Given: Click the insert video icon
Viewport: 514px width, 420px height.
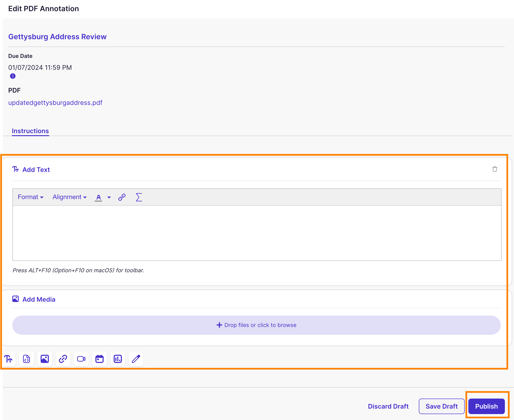Looking at the screenshot, I should [x=81, y=359].
